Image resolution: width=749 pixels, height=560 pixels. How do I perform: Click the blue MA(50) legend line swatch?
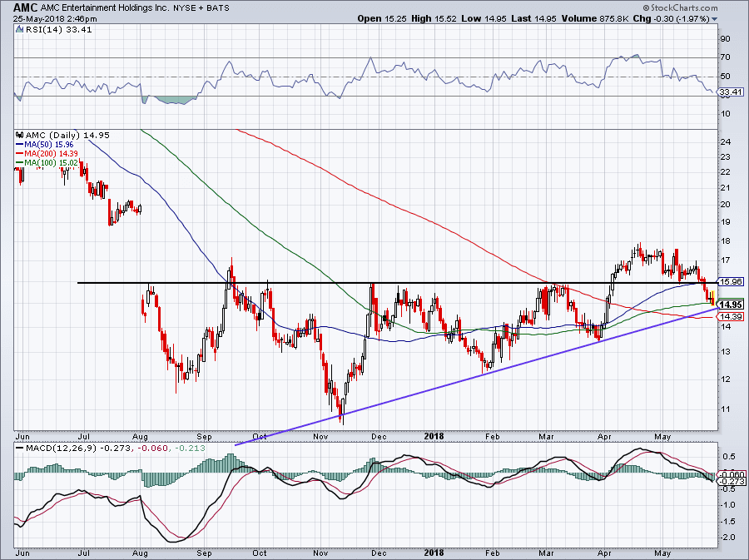coord(20,144)
